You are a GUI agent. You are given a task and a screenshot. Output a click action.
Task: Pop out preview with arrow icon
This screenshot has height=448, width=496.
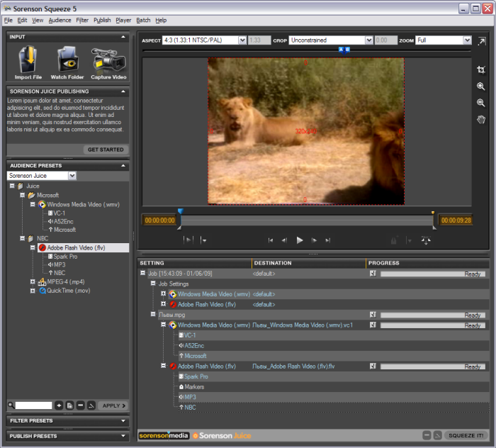(x=482, y=41)
